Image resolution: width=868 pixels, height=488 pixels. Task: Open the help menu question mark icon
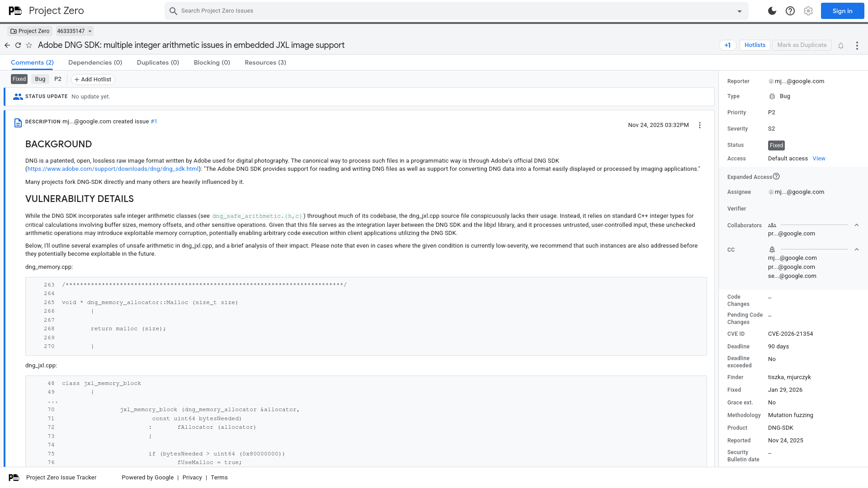point(790,11)
